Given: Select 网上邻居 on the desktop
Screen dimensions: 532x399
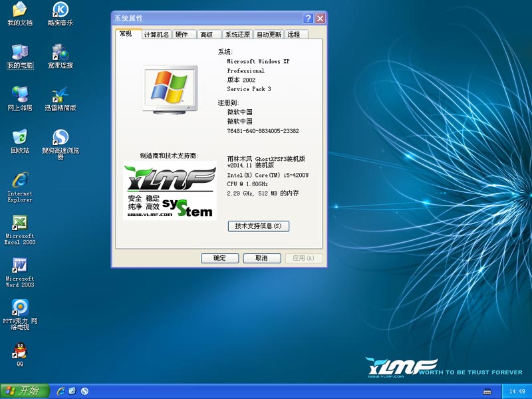Looking at the screenshot, I should (20, 99).
